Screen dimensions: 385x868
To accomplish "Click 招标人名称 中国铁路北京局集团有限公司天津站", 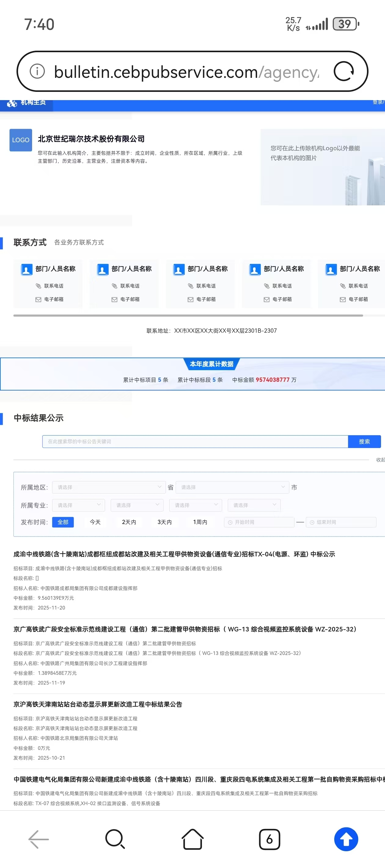I will (66, 738).
